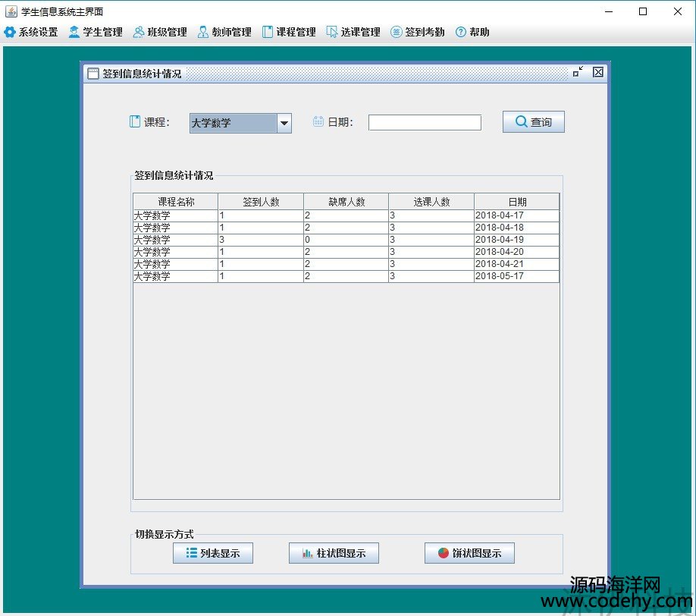
Task: Maximize the main application window
Action: tap(643, 11)
